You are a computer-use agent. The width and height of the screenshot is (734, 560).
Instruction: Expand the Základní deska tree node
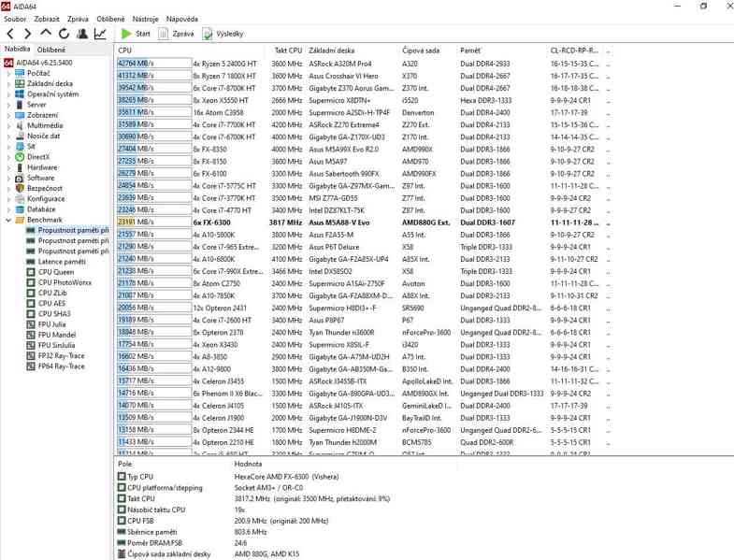point(8,84)
